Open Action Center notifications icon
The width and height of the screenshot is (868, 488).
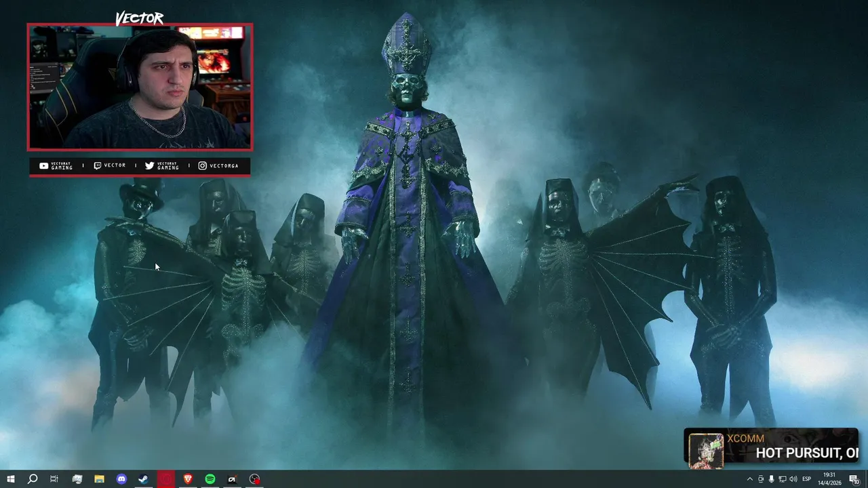[x=854, y=479]
